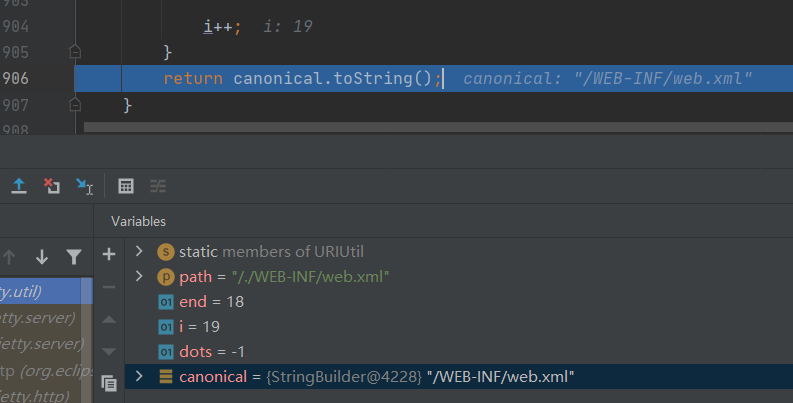Open the Evaluate Expression calculator icon

point(126,186)
